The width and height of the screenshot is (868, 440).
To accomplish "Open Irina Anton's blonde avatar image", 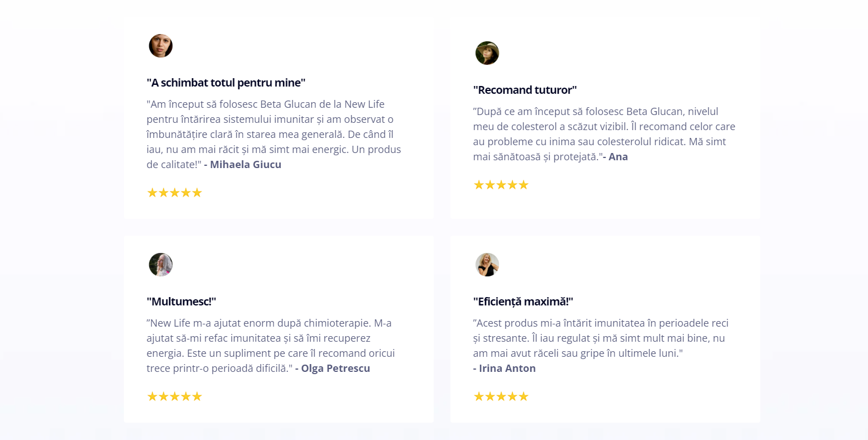I will click(487, 265).
